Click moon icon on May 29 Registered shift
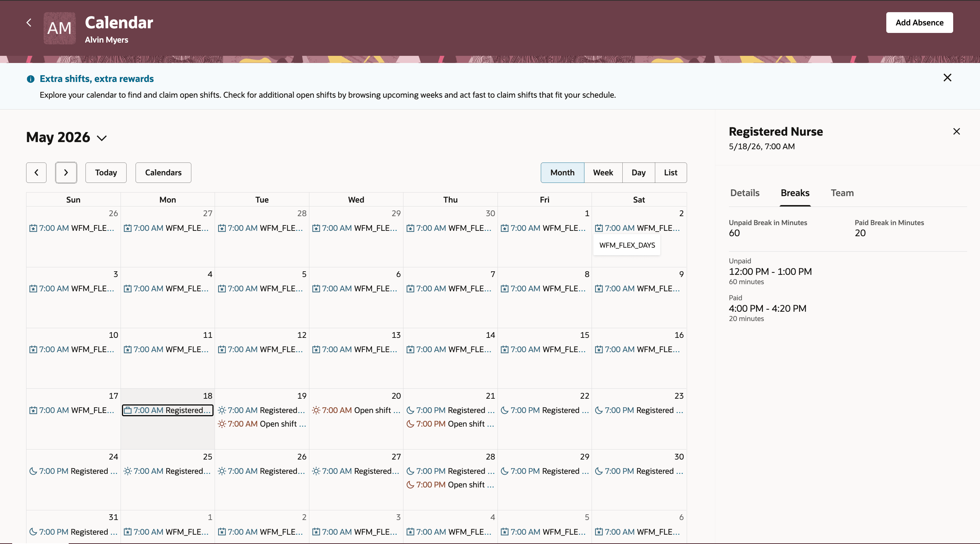Image resolution: width=980 pixels, height=544 pixels. click(504, 471)
